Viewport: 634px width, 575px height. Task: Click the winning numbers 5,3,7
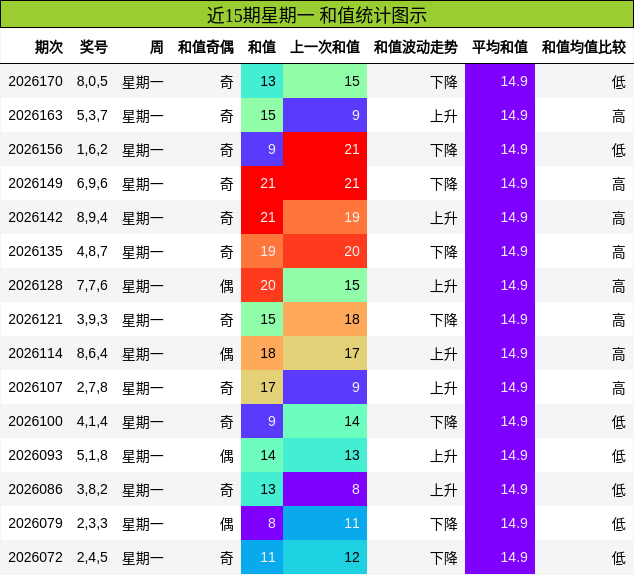92,115
